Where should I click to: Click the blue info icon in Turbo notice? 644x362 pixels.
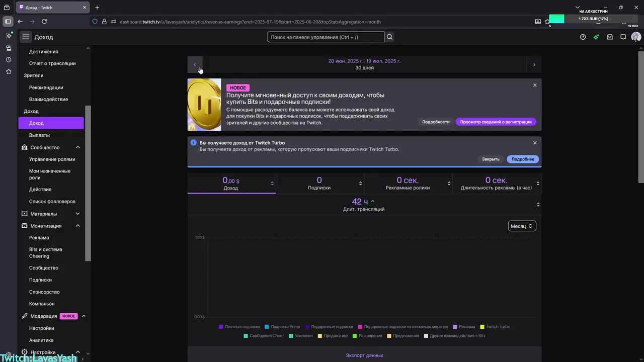tap(193, 143)
